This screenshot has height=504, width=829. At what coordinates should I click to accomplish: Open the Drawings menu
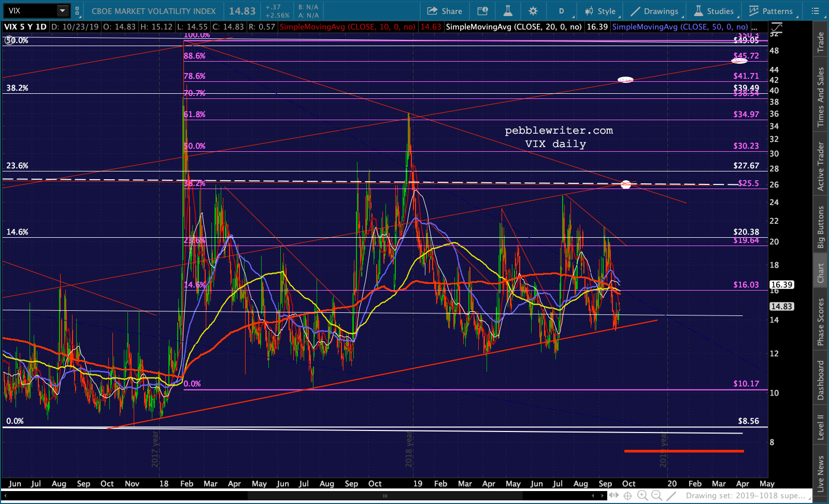654,11
